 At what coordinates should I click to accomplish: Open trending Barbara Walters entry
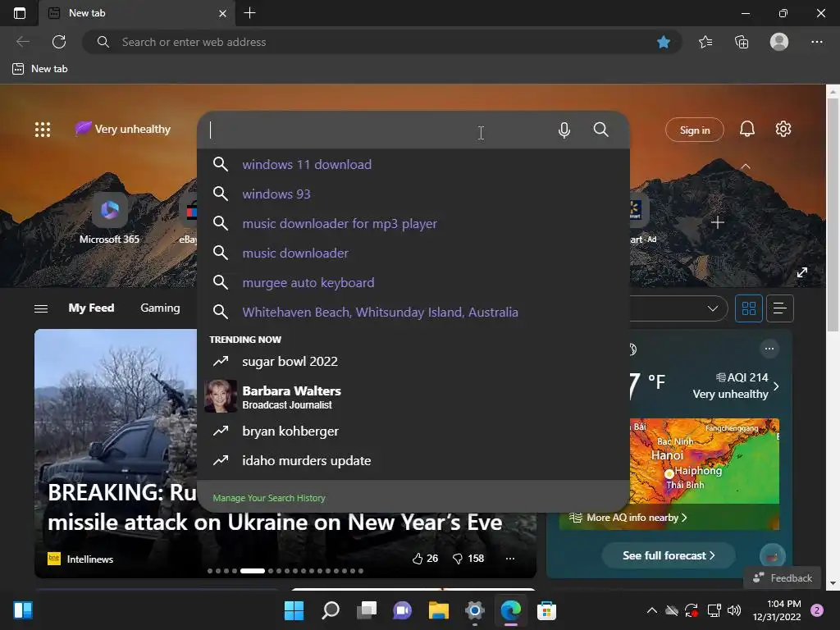pyautogui.click(x=413, y=396)
